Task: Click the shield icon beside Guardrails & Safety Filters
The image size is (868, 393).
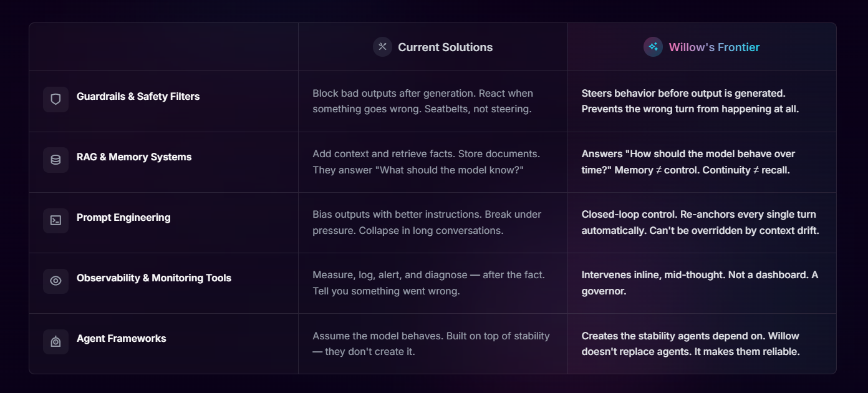Action: tap(55, 99)
